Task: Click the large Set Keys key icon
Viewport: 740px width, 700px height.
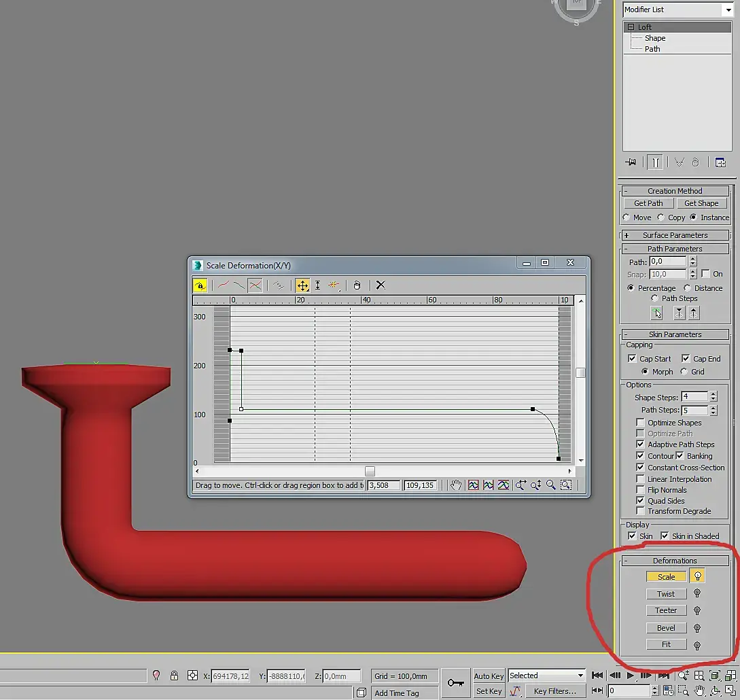Action: tap(455, 683)
